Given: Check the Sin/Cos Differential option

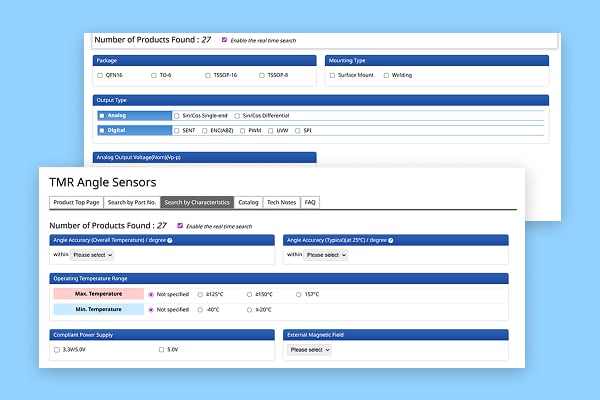Looking at the screenshot, I should coord(237,116).
